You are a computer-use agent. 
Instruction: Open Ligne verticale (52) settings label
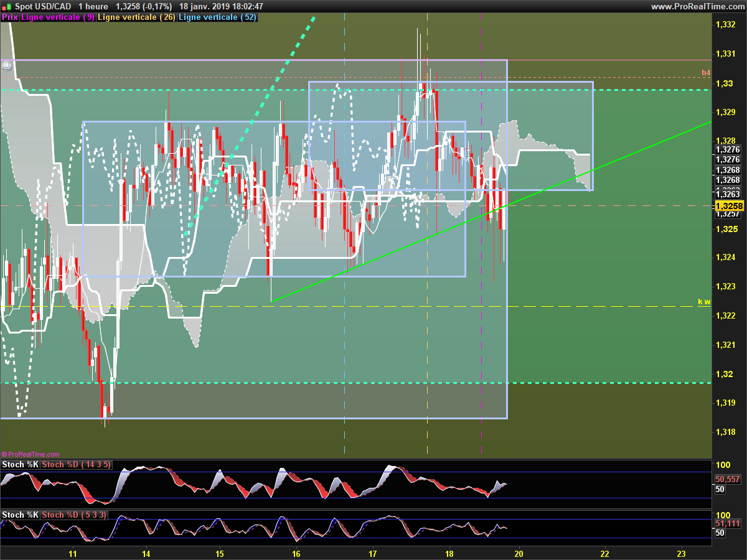click(218, 17)
